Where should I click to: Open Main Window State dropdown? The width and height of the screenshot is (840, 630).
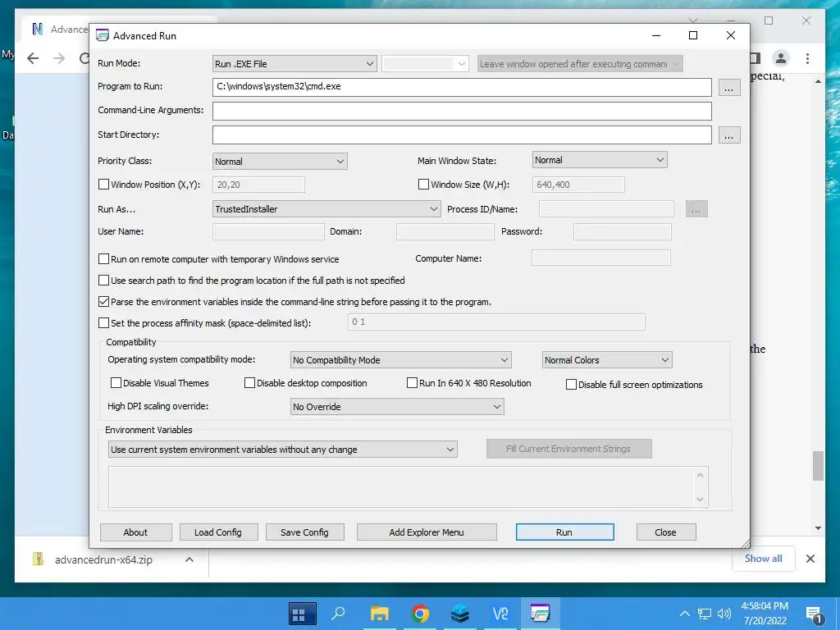tap(600, 160)
